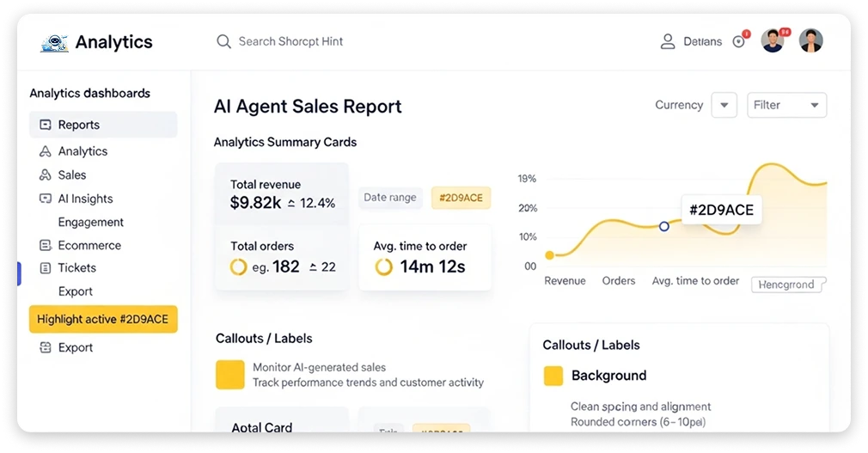Open the Date range selector
The image size is (868, 453).
pos(389,197)
